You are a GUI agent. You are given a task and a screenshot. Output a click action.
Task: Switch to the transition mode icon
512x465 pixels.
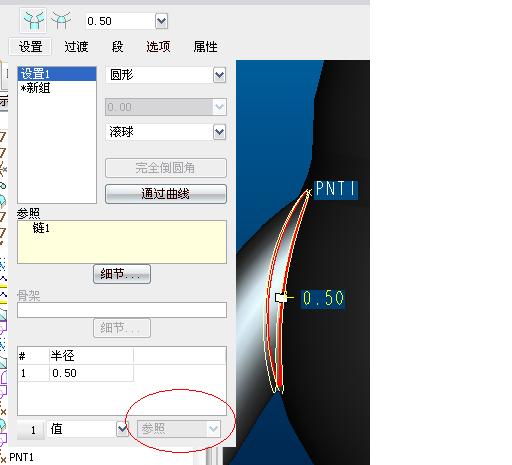pyautogui.click(x=61, y=20)
